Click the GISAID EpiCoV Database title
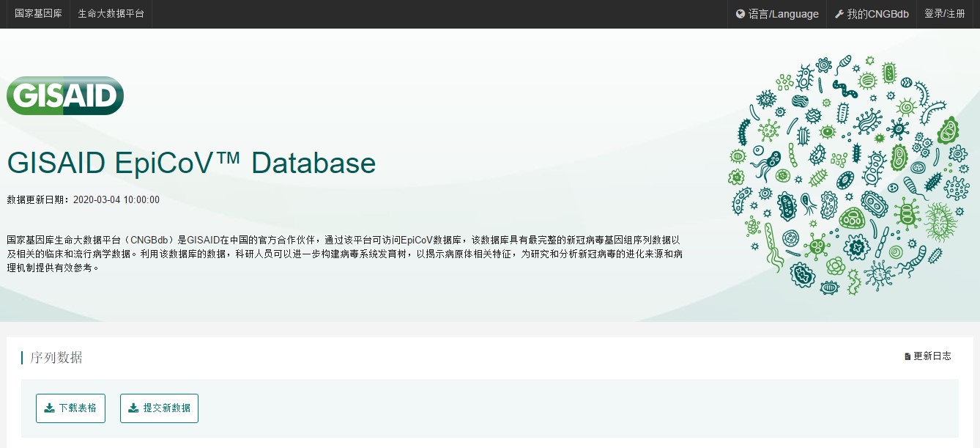The width and height of the screenshot is (980, 448). [x=190, y=163]
